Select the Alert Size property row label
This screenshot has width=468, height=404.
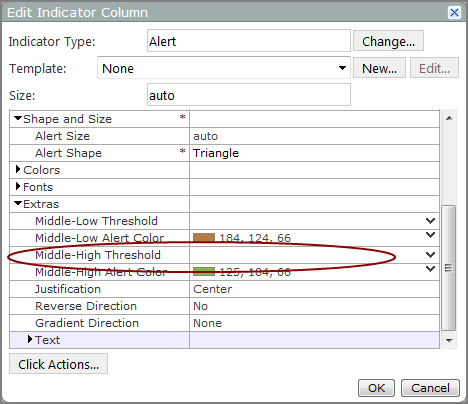pos(63,136)
